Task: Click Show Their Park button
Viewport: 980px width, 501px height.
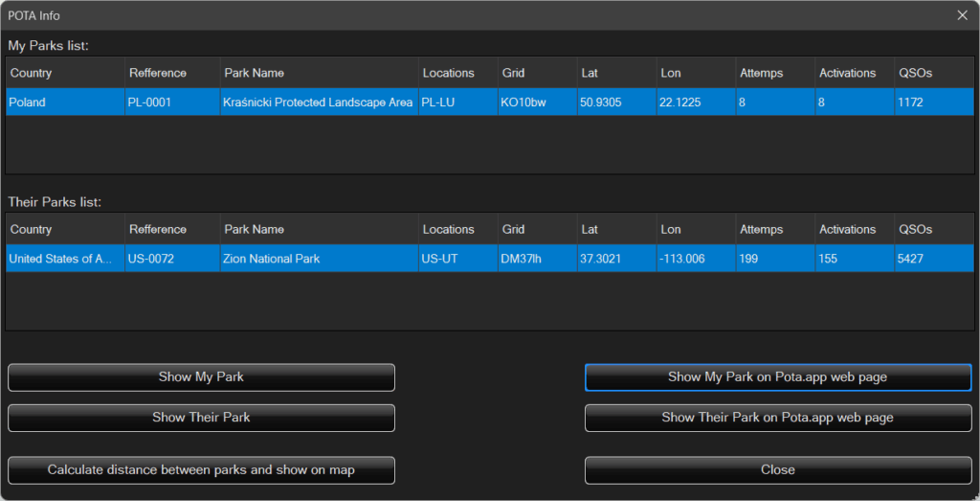Action: [201, 418]
